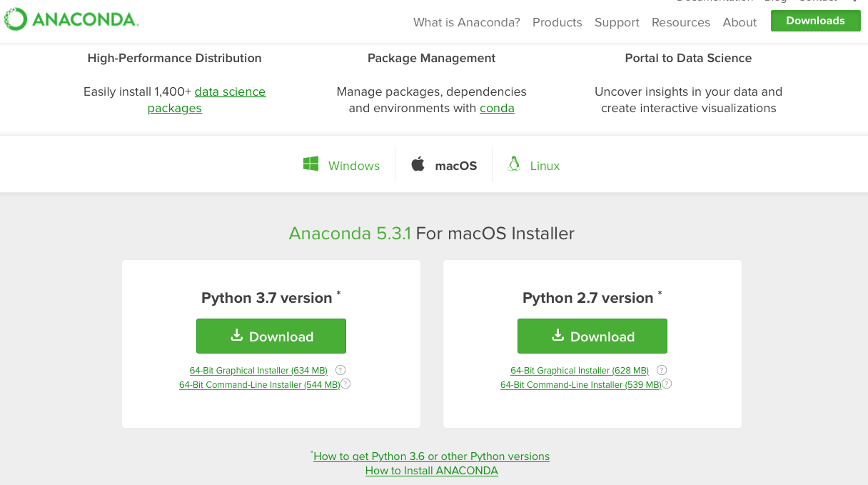Select the About menu item
This screenshot has width=868, height=485.
(740, 22)
